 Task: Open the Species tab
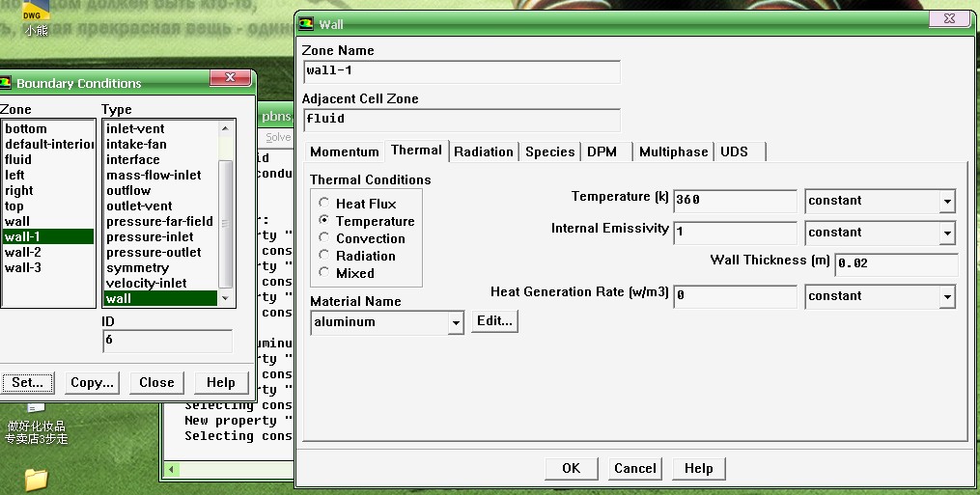[549, 151]
